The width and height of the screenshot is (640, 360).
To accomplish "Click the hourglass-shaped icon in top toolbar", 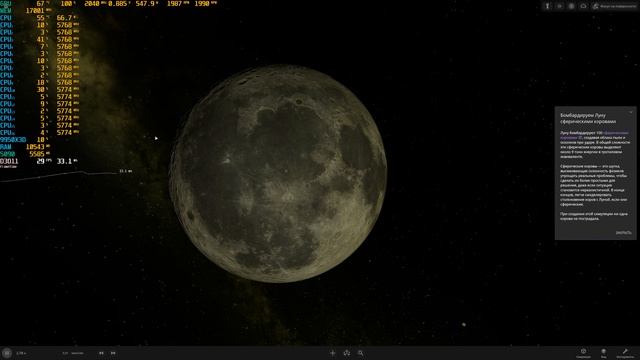I will (547, 6).
